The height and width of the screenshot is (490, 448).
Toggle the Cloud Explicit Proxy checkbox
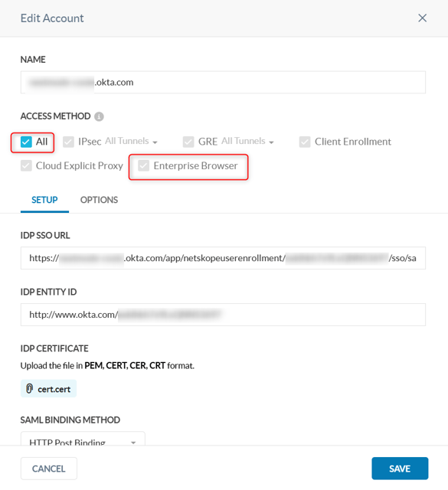point(26,165)
